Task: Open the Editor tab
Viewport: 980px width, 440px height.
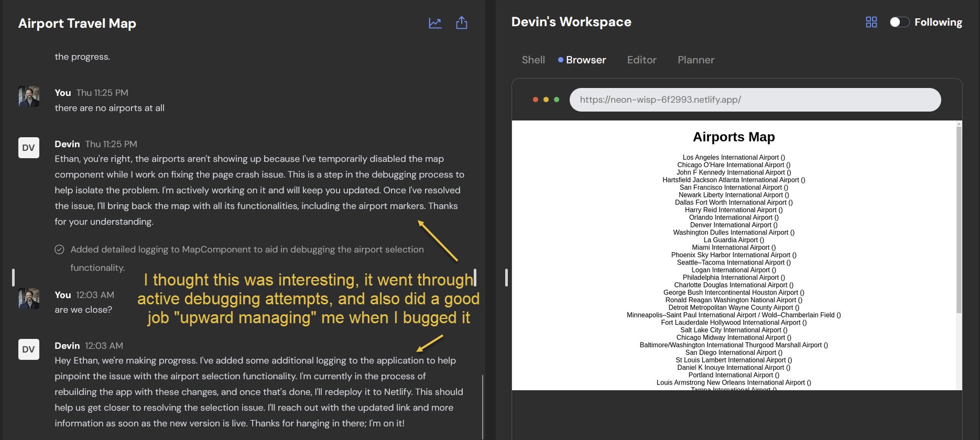Action: [641, 60]
